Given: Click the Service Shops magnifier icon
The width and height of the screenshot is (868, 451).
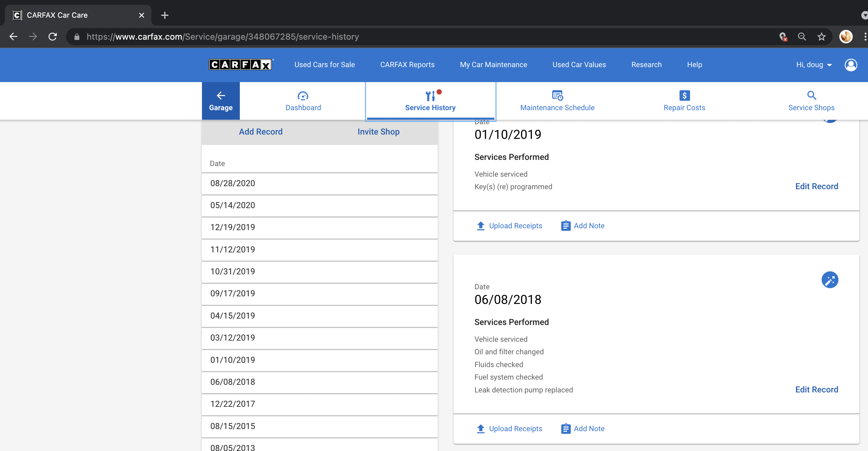Looking at the screenshot, I should tap(812, 95).
